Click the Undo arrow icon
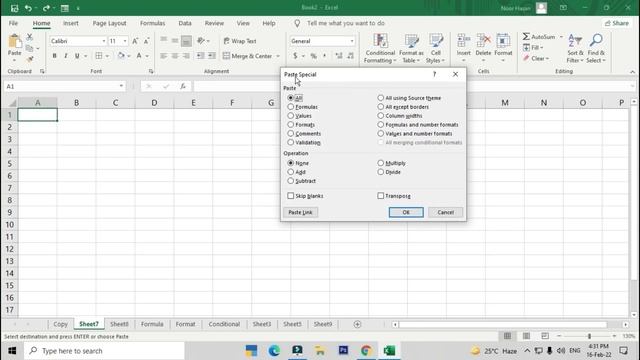This screenshot has height=360, width=640. tap(28, 8)
